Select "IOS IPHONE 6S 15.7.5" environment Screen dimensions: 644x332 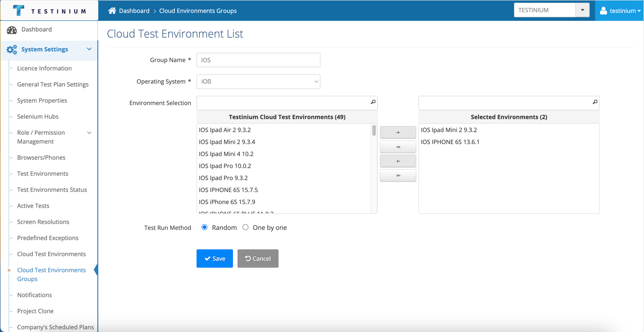pos(283,190)
